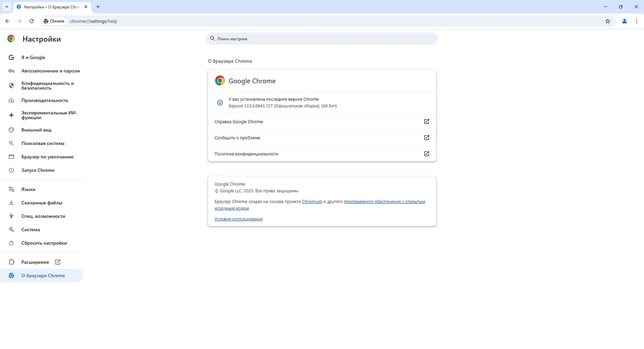Click the search engine magnifier icon in sidebar
The width and height of the screenshot is (644, 349).
tap(11, 143)
